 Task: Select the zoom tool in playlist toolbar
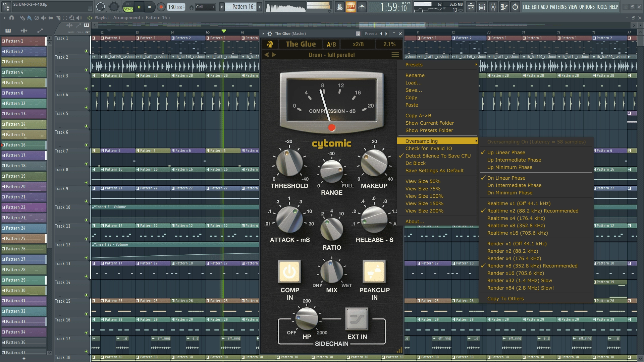pos(72,18)
